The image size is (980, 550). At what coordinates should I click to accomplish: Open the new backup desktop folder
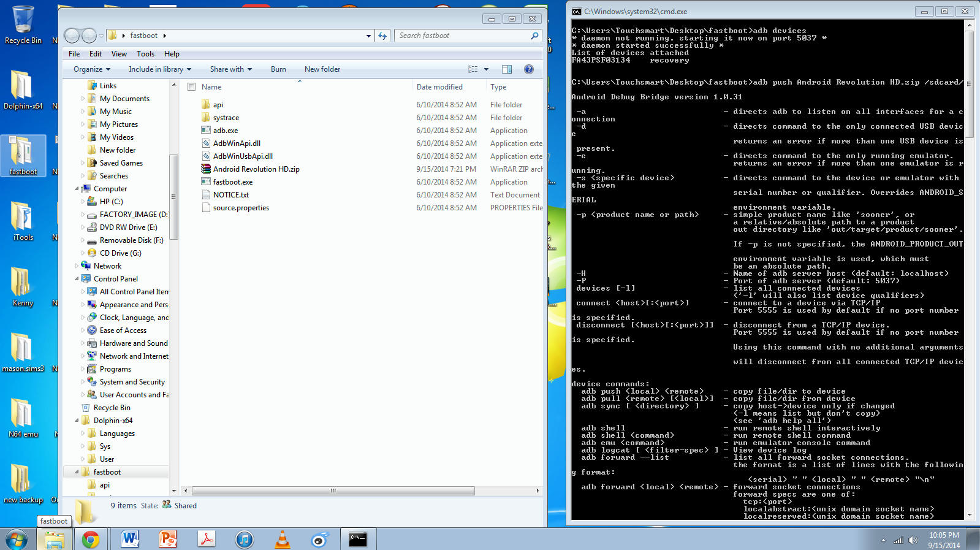(x=23, y=484)
